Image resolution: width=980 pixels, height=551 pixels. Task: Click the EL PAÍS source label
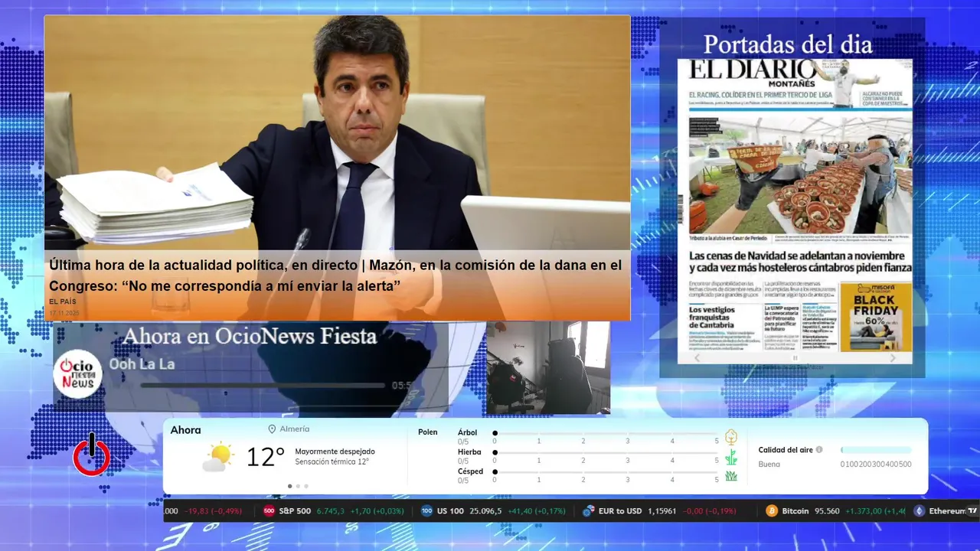click(x=63, y=302)
